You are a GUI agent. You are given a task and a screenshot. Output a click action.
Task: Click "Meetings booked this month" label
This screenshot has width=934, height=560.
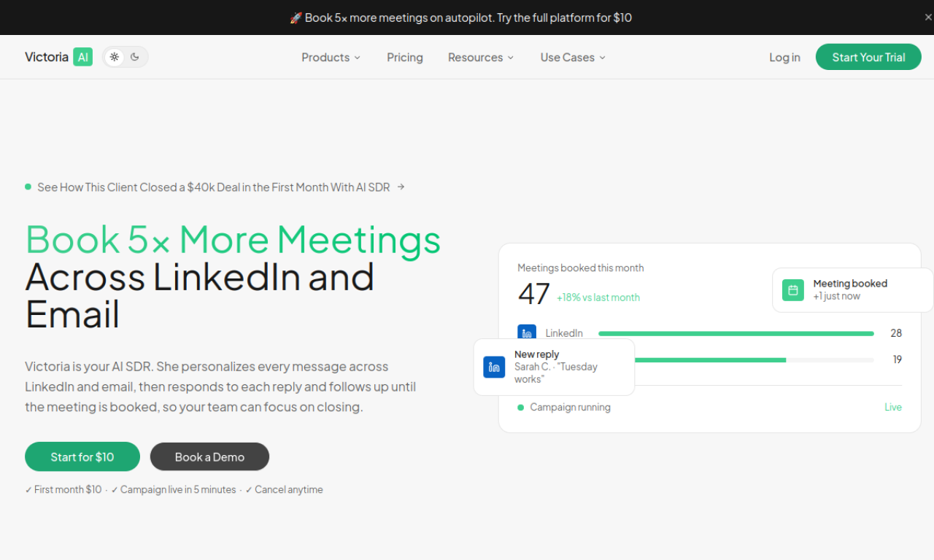[x=581, y=268]
